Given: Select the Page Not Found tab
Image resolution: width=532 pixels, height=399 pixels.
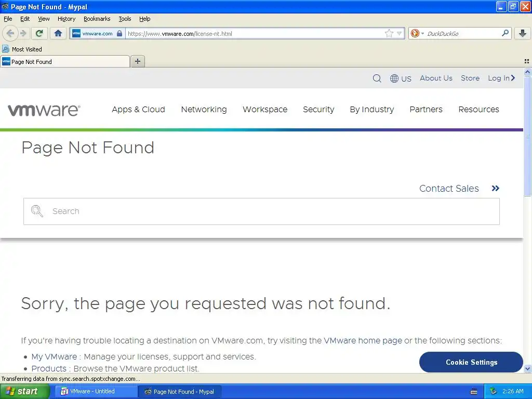Looking at the screenshot, I should click(65, 61).
